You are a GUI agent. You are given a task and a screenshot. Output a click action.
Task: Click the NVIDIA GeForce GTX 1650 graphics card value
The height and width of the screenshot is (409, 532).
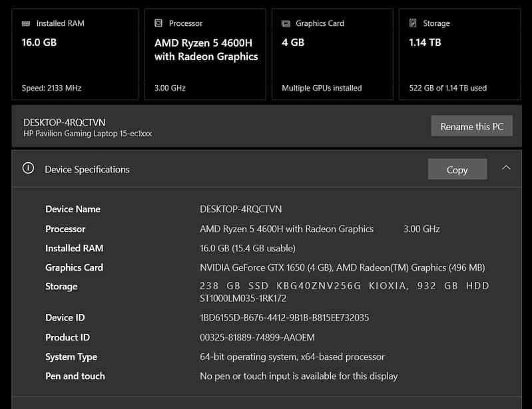266,267
